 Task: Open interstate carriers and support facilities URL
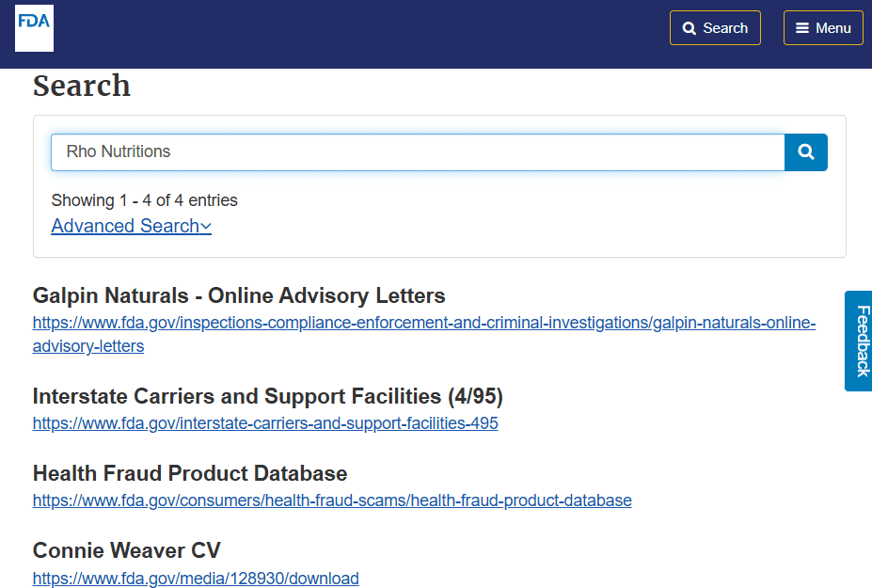point(265,423)
